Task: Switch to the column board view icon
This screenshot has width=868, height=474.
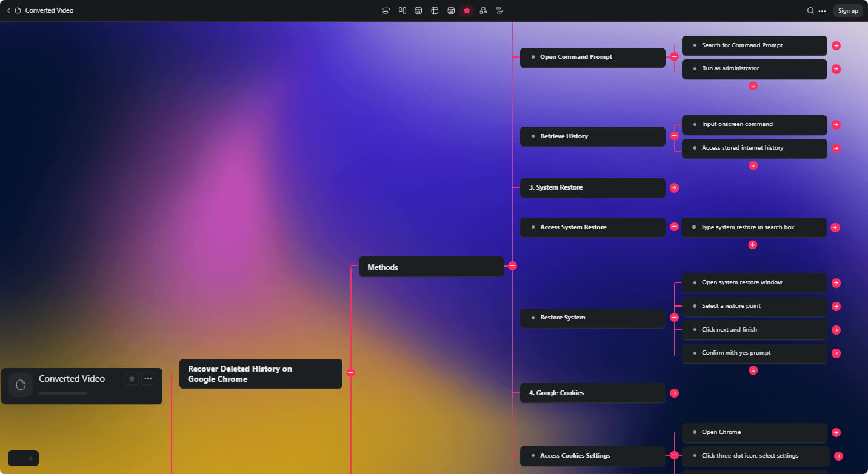Action: [402, 10]
